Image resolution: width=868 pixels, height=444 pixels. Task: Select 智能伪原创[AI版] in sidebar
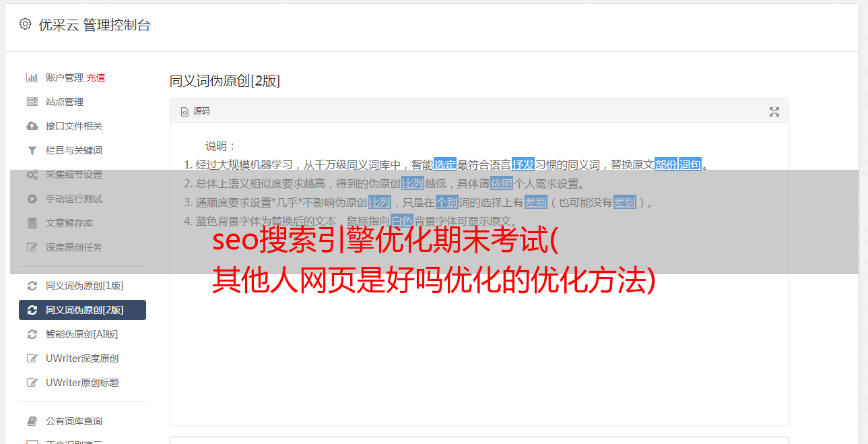coord(82,334)
